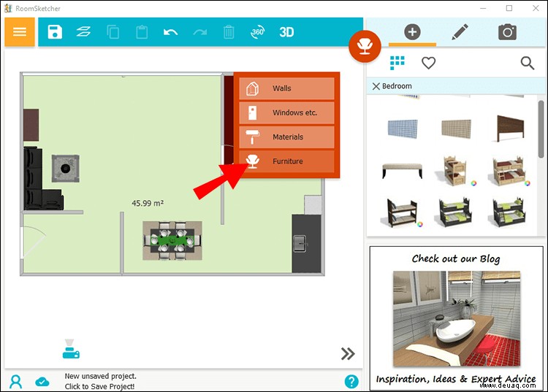Click the Copy icon in toolbar
This screenshot has width=548, height=392.
click(x=113, y=32)
